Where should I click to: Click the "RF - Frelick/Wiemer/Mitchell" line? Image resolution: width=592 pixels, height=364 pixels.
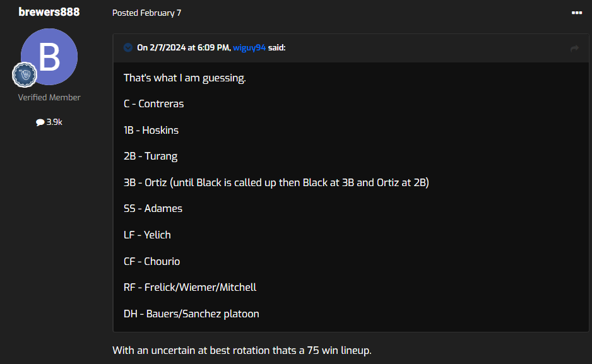point(189,287)
